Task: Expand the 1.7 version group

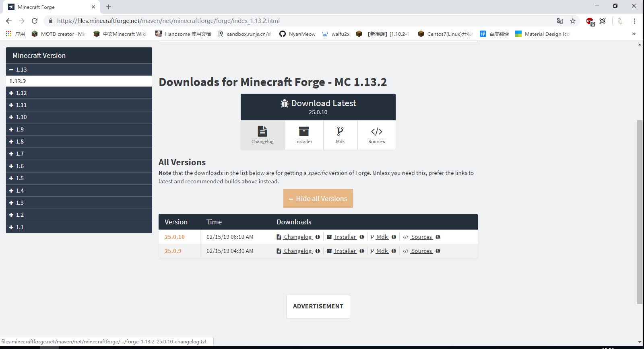Action: [79, 154]
